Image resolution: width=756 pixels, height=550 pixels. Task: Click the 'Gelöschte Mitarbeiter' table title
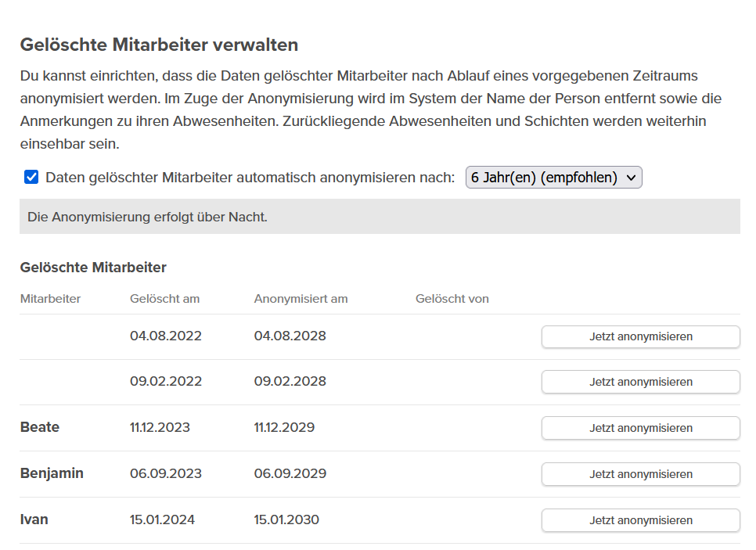[x=93, y=268]
